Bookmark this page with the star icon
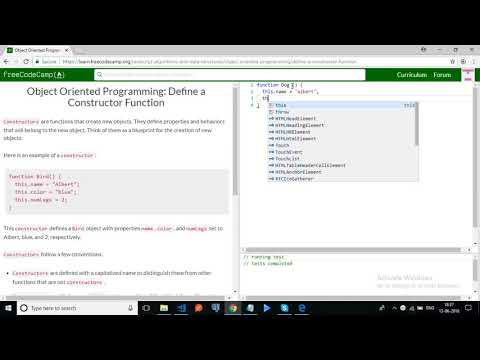This screenshot has width=480, height=360. tap(452, 62)
